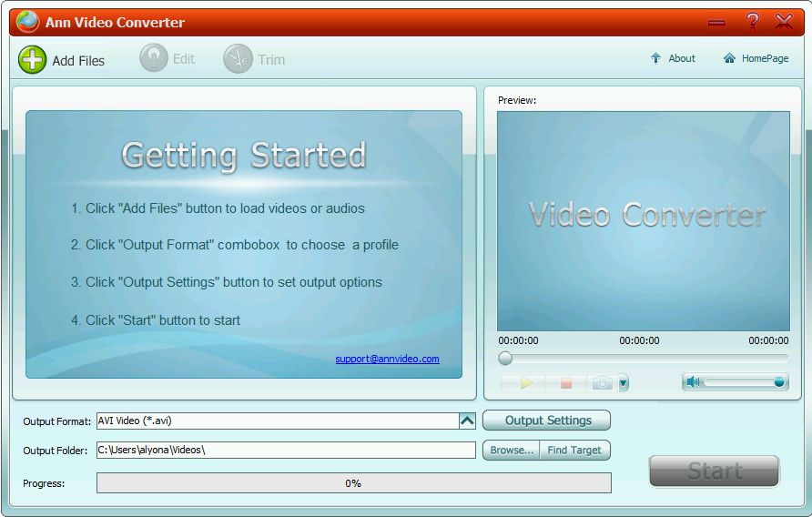Click Browse to choose output folder
Viewport: 812px width, 517px height.
[x=512, y=450]
